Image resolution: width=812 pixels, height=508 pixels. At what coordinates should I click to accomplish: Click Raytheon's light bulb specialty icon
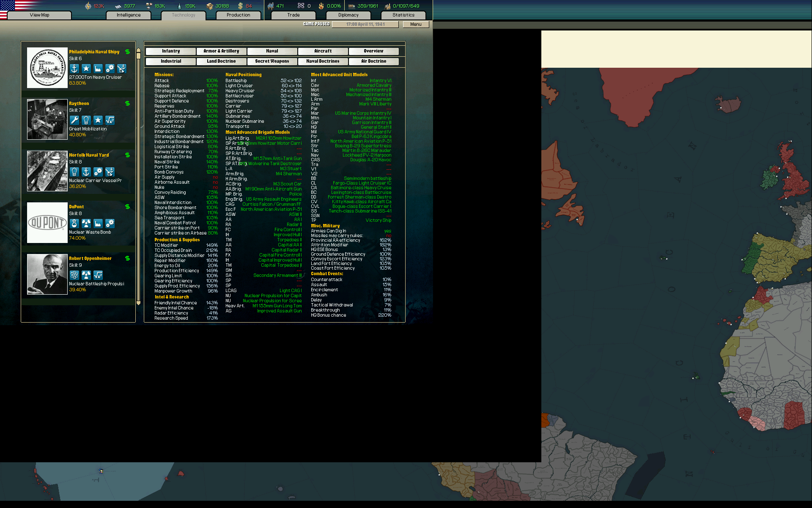pos(86,120)
